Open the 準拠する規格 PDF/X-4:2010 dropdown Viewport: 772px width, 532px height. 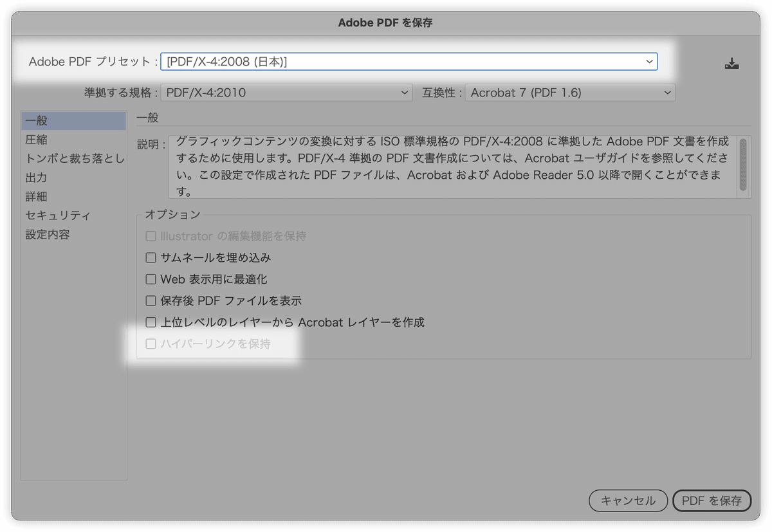coord(286,93)
